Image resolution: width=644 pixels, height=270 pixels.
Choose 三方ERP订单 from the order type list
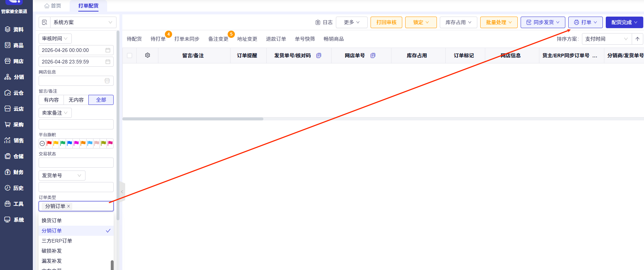click(76, 241)
